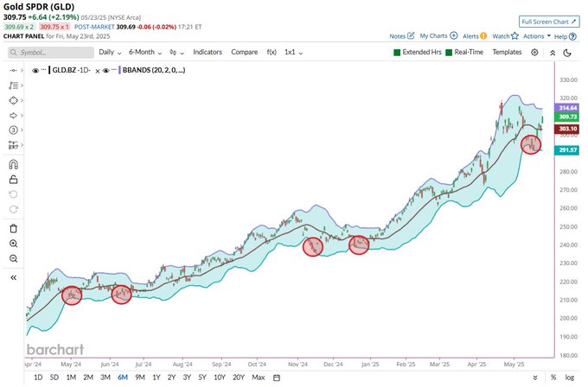Open the Compare menu
Screen dimensions: 588x387
click(244, 52)
